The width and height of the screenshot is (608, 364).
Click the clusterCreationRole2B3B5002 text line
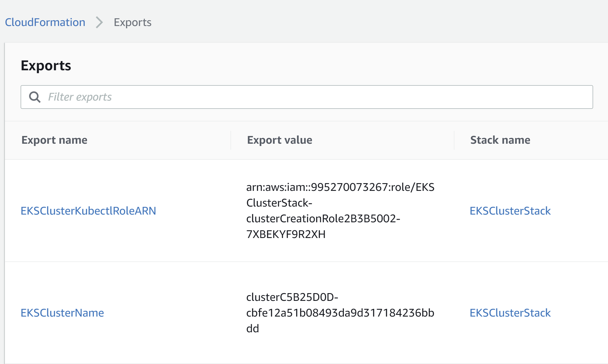(x=323, y=219)
